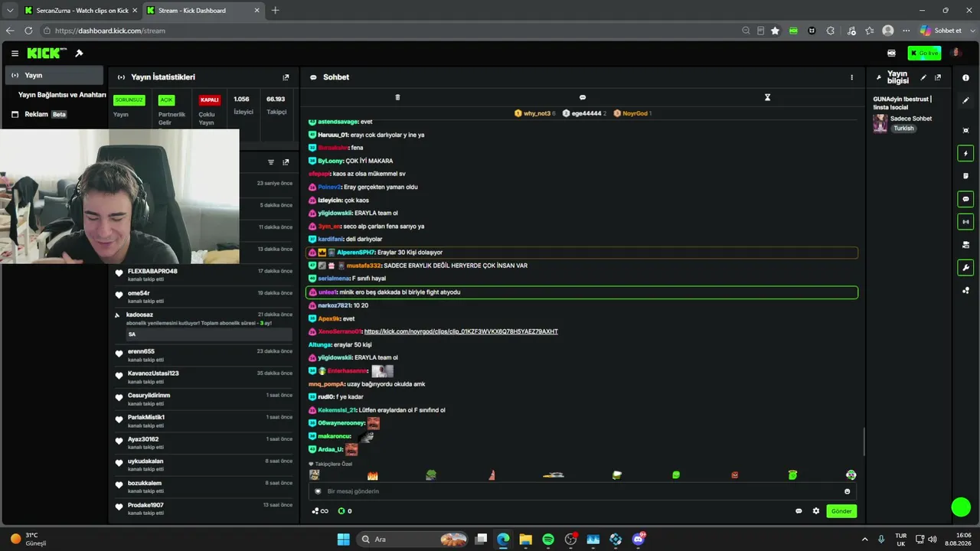This screenshot has width=980, height=551.
Task: Click the Kicks balance showing 0
Action: point(345,511)
